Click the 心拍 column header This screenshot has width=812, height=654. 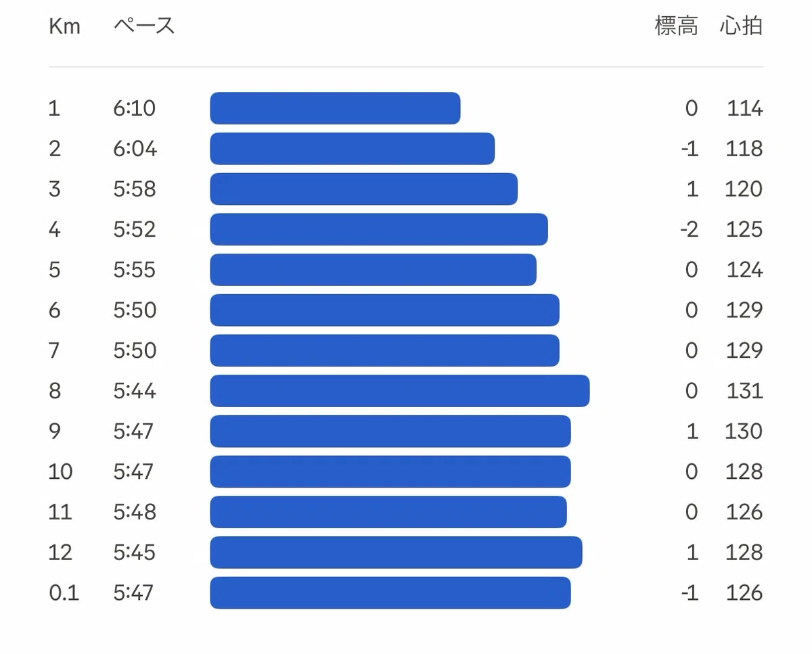[x=741, y=26]
